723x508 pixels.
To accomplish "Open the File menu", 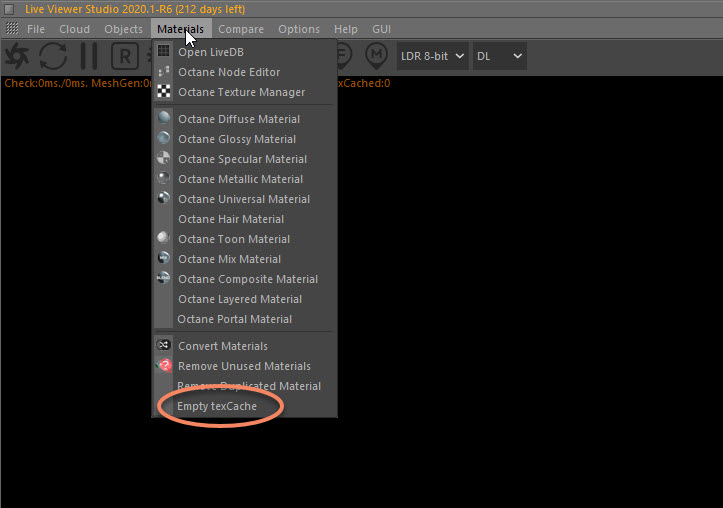I will (36, 29).
